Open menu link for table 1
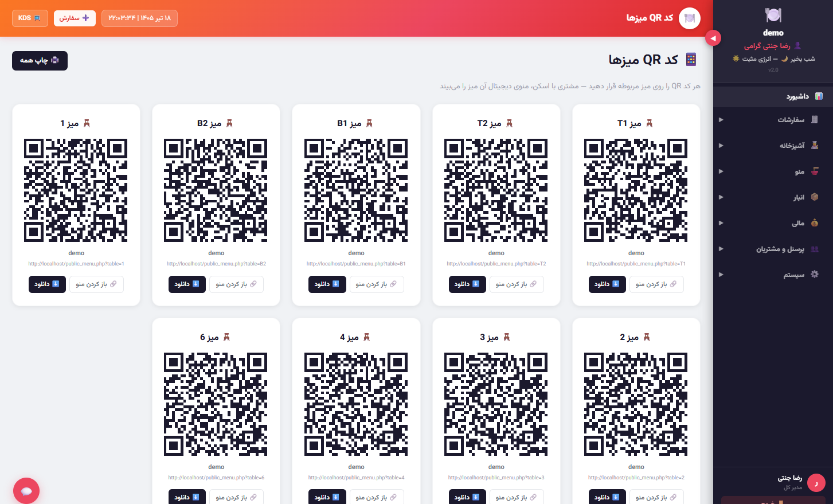Screen dimensions: 833x504 [96, 284]
